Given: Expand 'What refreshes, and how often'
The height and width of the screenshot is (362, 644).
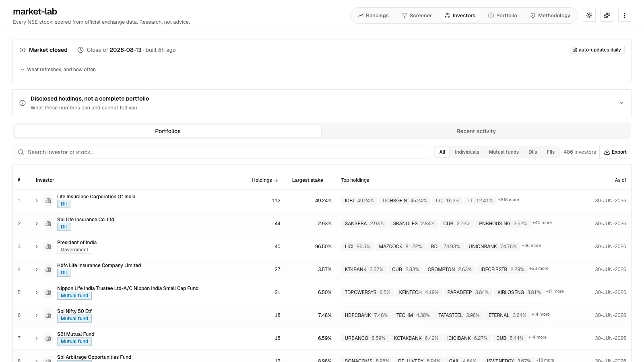Looking at the screenshot, I should click(58, 70).
